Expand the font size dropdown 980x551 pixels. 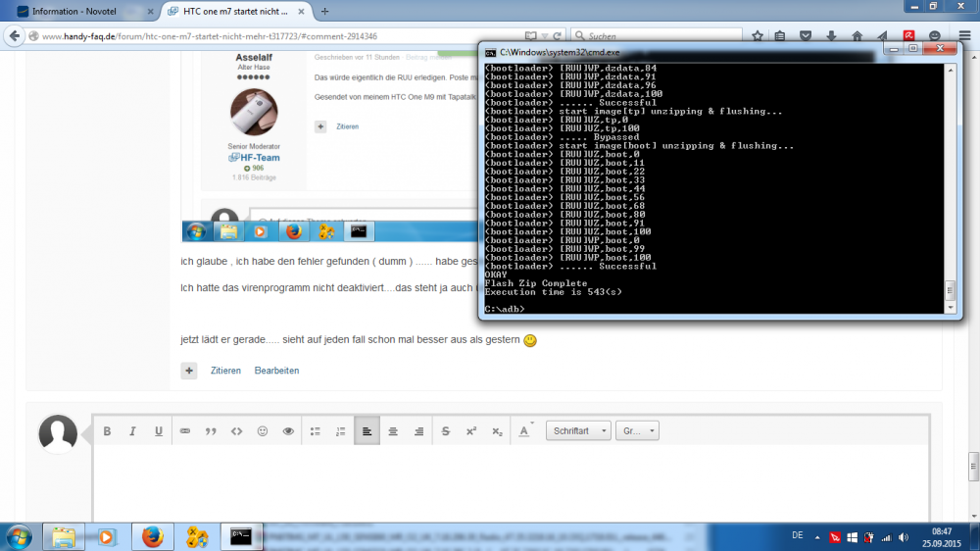(637, 430)
